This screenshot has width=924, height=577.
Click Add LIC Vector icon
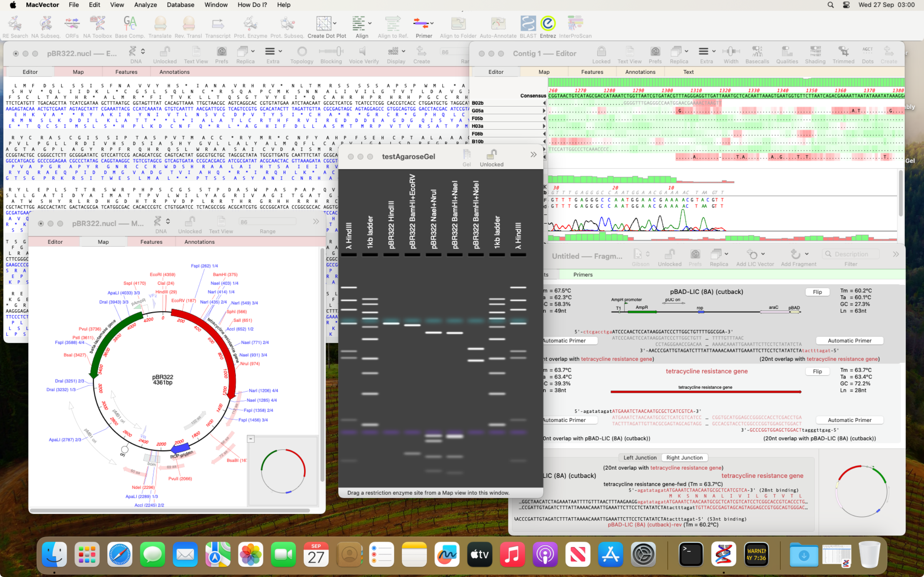coord(752,255)
